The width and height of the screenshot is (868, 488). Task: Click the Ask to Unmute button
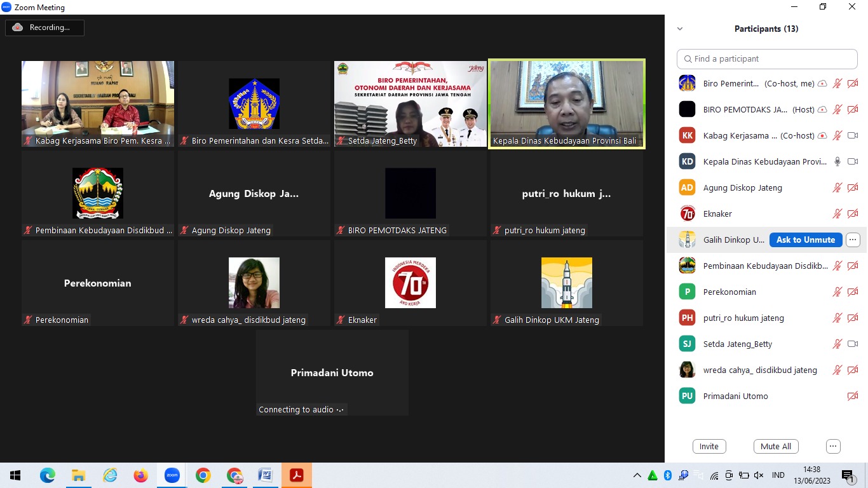[805, 240]
